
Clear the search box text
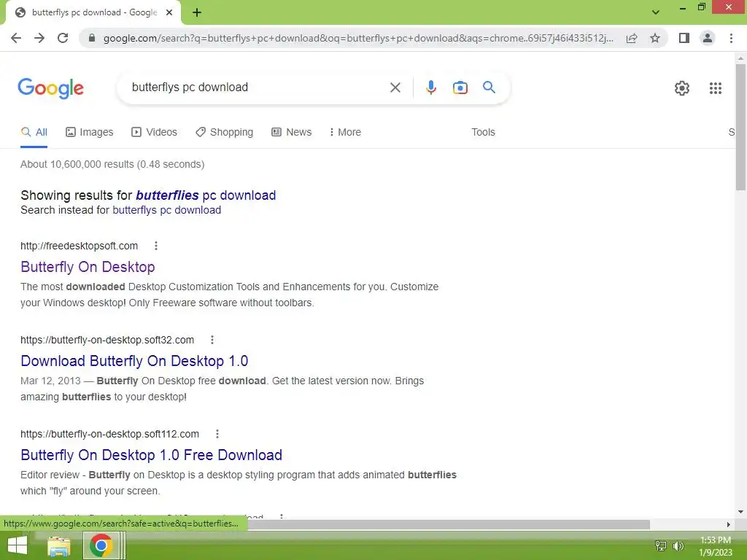point(395,87)
